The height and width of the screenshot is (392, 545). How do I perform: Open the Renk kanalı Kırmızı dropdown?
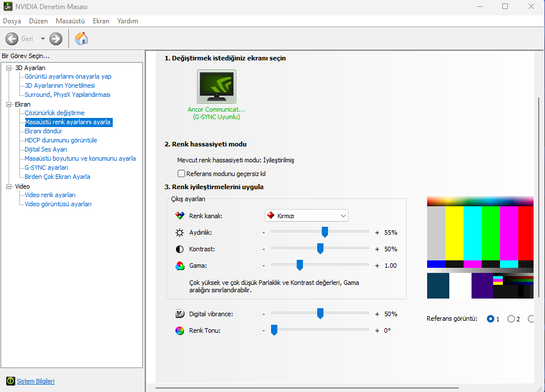point(306,215)
